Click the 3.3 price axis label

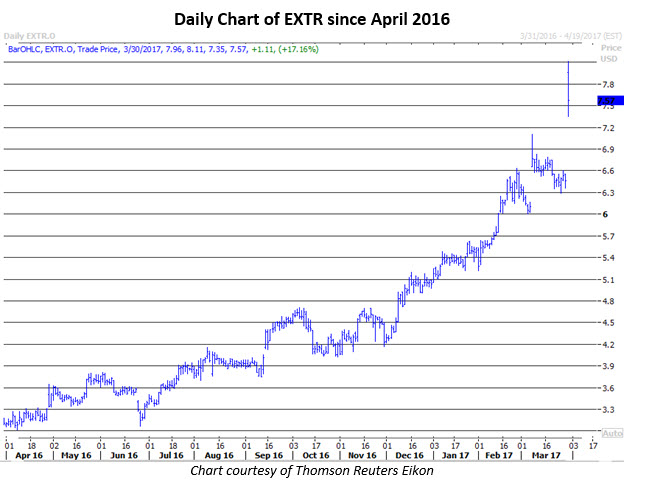pyautogui.click(x=608, y=410)
